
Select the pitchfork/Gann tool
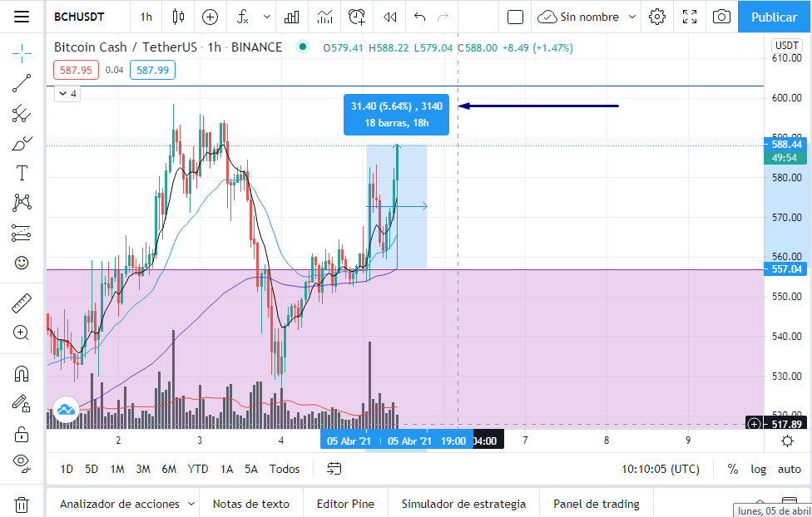(x=22, y=113)
